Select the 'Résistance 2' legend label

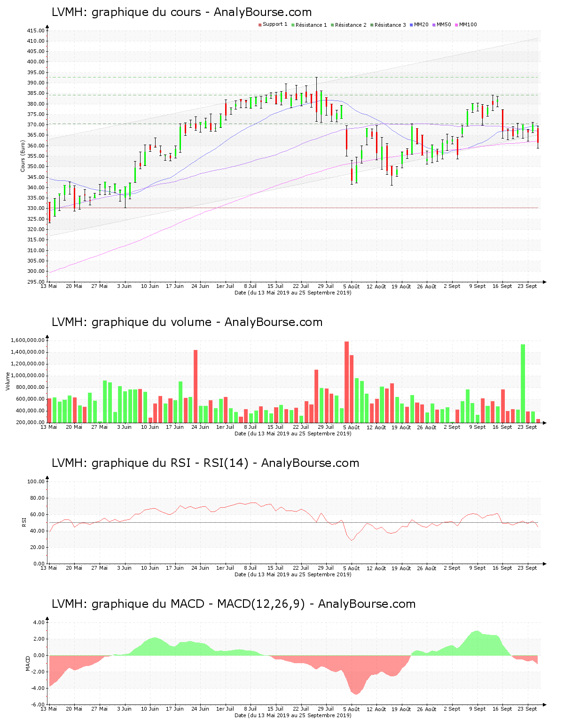351,25
